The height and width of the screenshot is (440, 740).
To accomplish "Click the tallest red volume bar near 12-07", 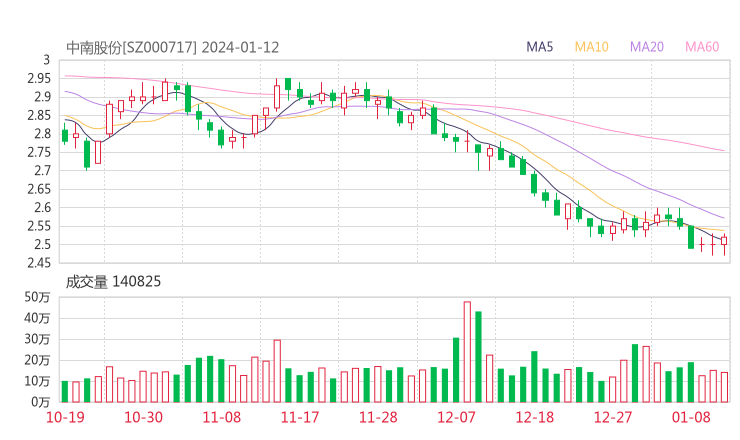I will click(467, 352).
